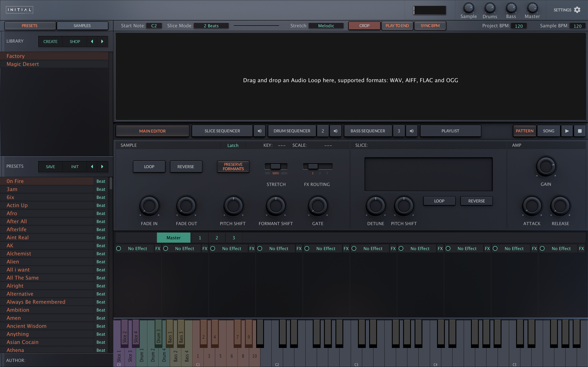Click the Sample volume knob

click(x=468, y=8)
